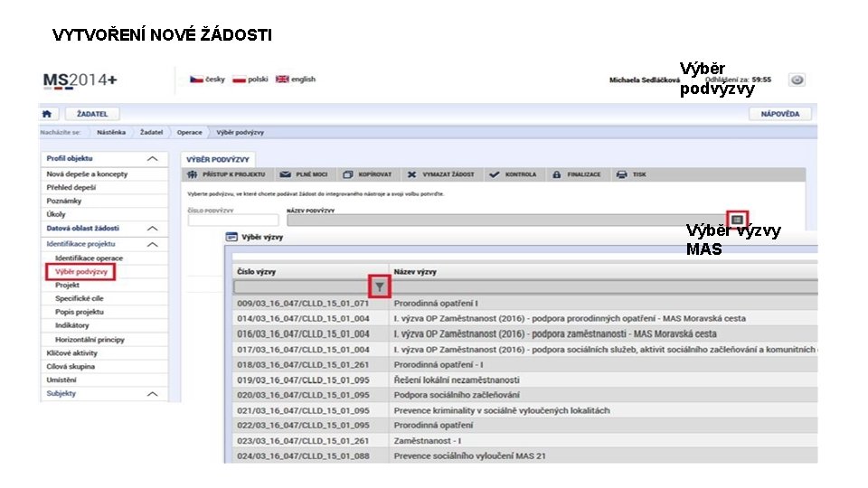Open Umístění in sidebar
Viewport: 868px width, 488px height.
tap(61, 380)
